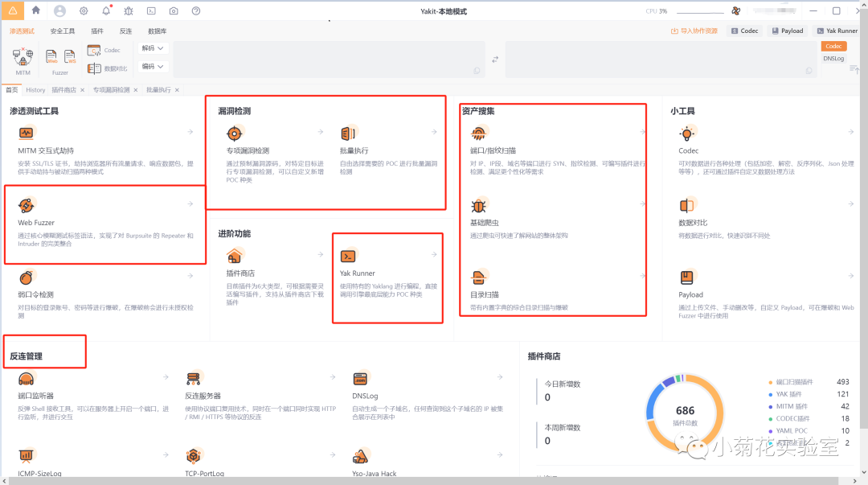Open the Payload book card icon
The height and width of the screenshot is (485, 868).
tap(687, 277)
